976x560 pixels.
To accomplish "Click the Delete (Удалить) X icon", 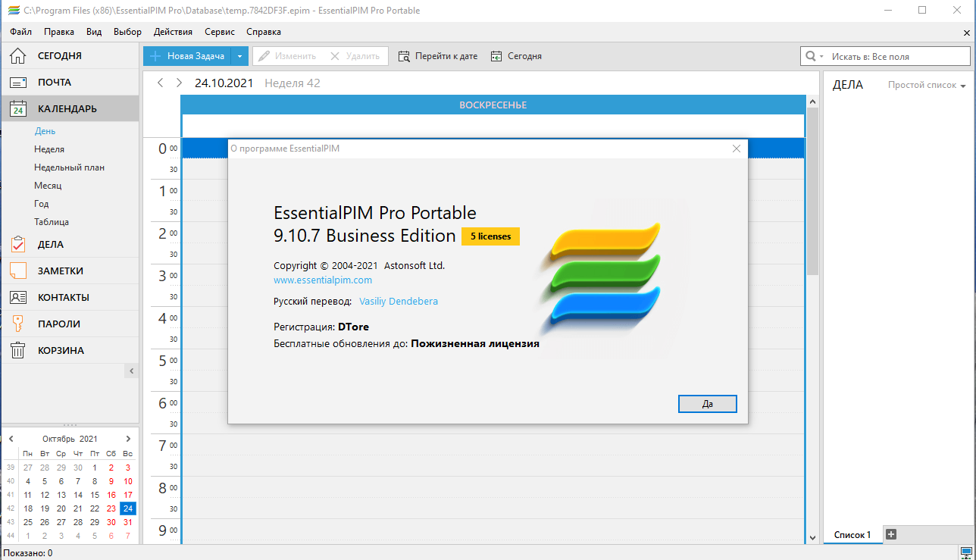I will click(x=335, y=56).
